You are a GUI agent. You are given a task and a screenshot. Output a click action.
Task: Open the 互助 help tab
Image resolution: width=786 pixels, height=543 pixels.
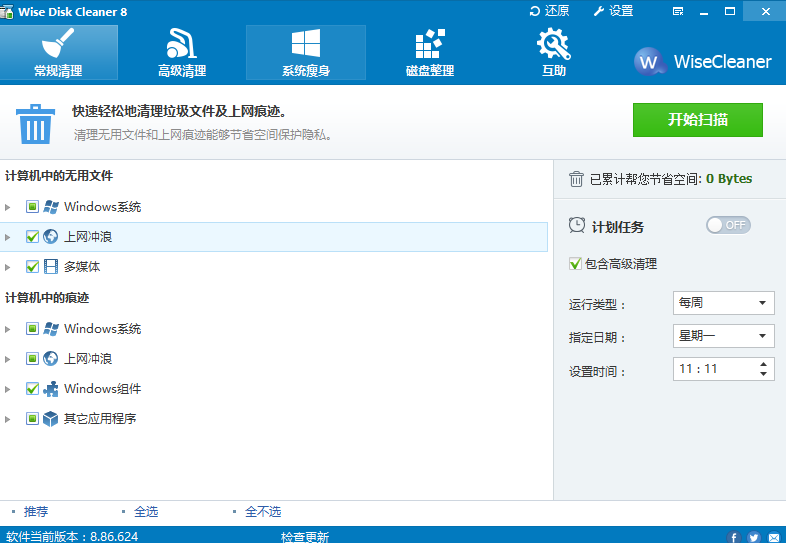point(553,53)
